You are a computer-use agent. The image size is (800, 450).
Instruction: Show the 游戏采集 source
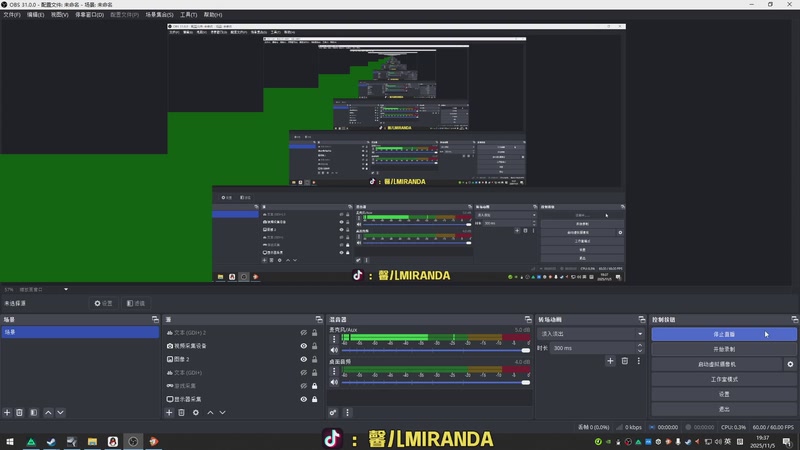point(304,386)
